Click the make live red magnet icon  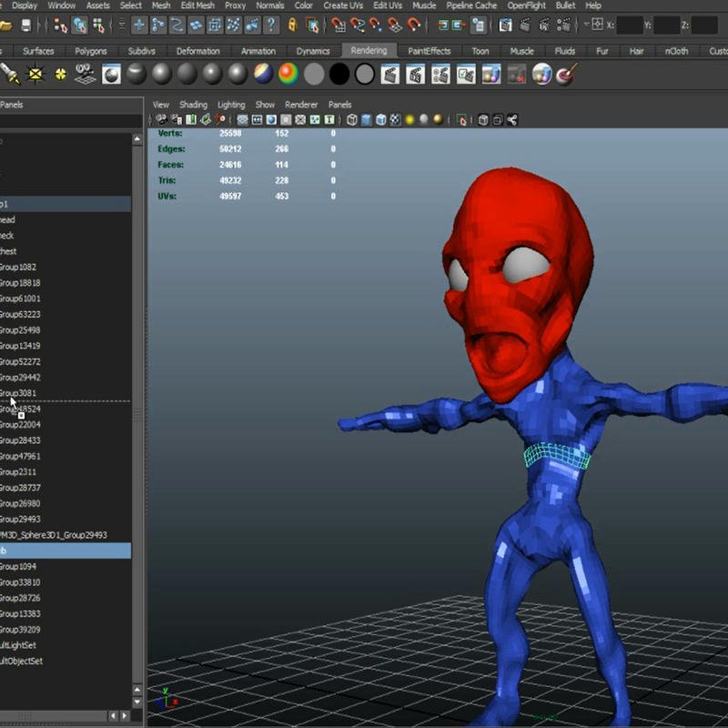[414, 25]
